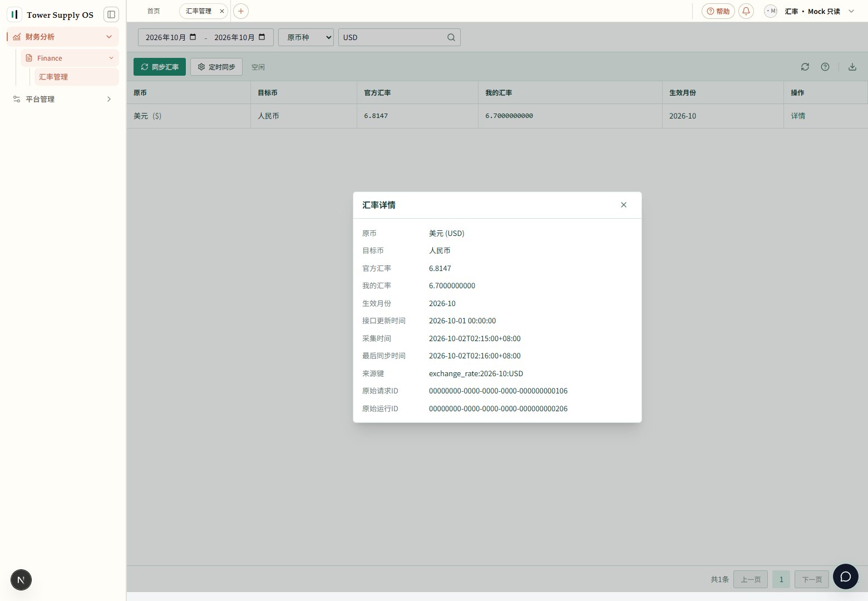Image resolution: width=868 pixels, height=601 pixels.
Task: Collapse the Finance submenu chevron
Action: pos(111,58)
